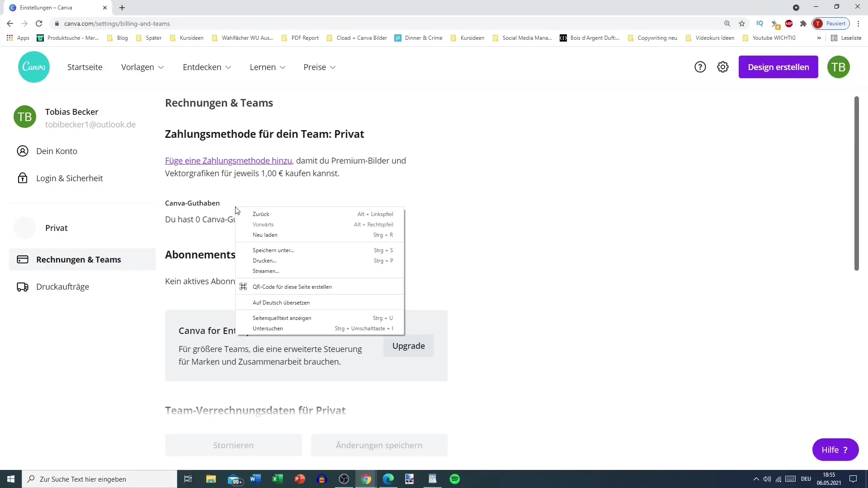868x488 pixels.
Task: Click the Änderungen speichern button
Action: [x=379, y=445]
